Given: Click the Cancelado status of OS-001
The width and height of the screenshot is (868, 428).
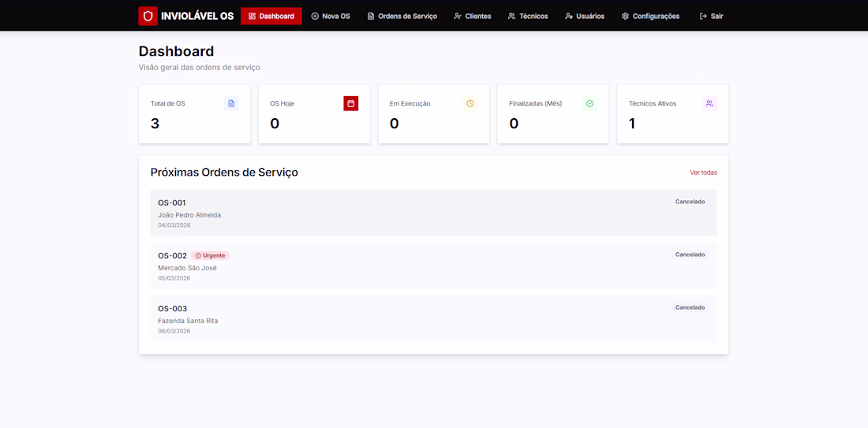Looking at the screenshot, I should [x=690, y=202].
